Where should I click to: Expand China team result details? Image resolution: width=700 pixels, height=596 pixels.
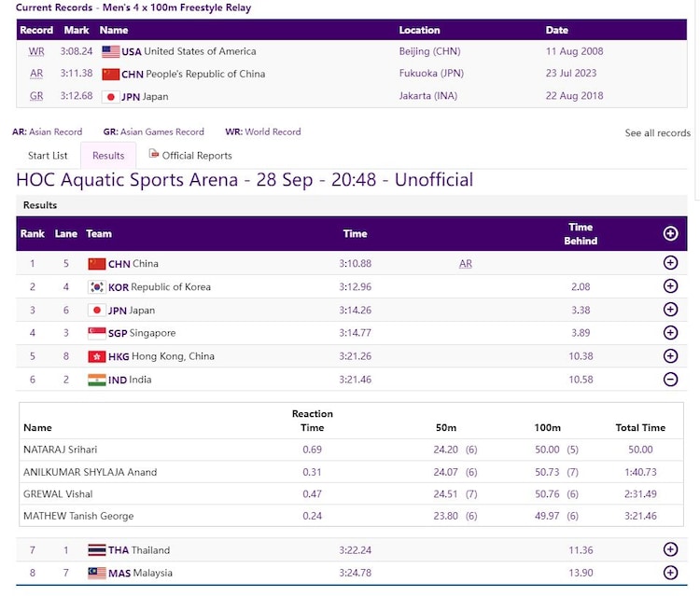coord(670,264)
